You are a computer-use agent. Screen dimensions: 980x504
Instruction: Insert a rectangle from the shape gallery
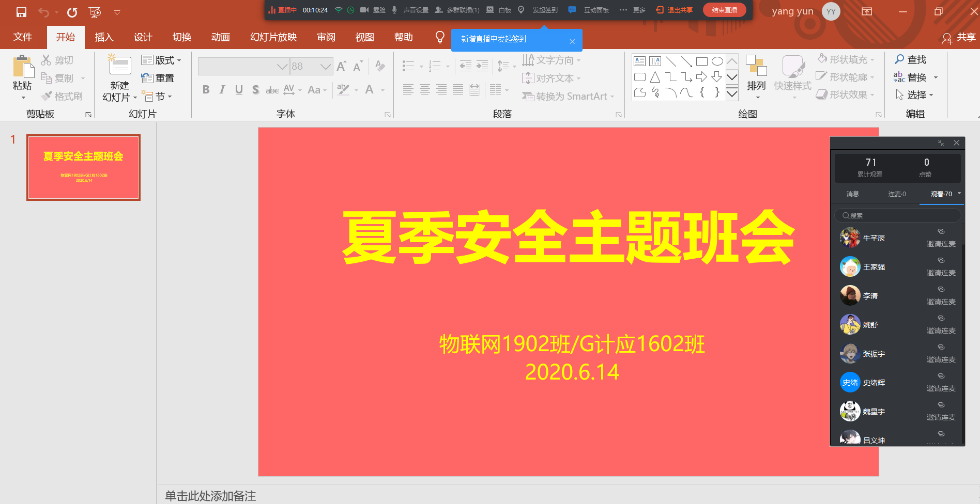point(702,60)
